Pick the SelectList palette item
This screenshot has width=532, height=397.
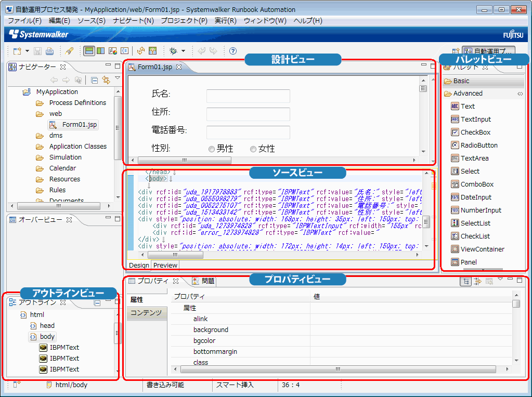(x=471, y=223)
